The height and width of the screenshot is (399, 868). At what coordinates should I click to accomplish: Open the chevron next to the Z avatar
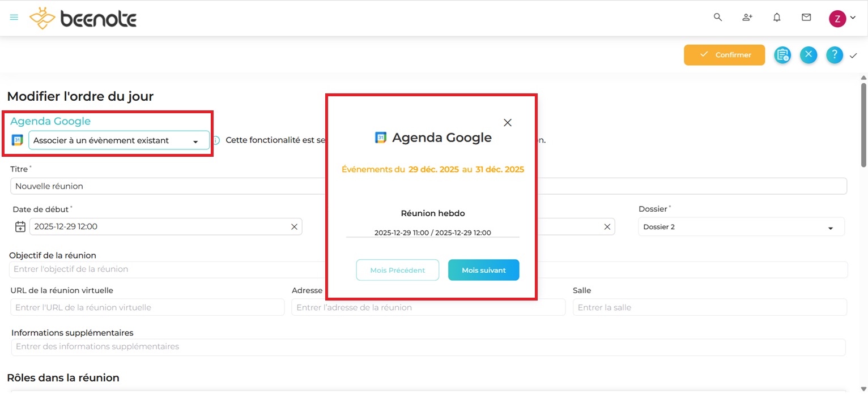point(852,18)
